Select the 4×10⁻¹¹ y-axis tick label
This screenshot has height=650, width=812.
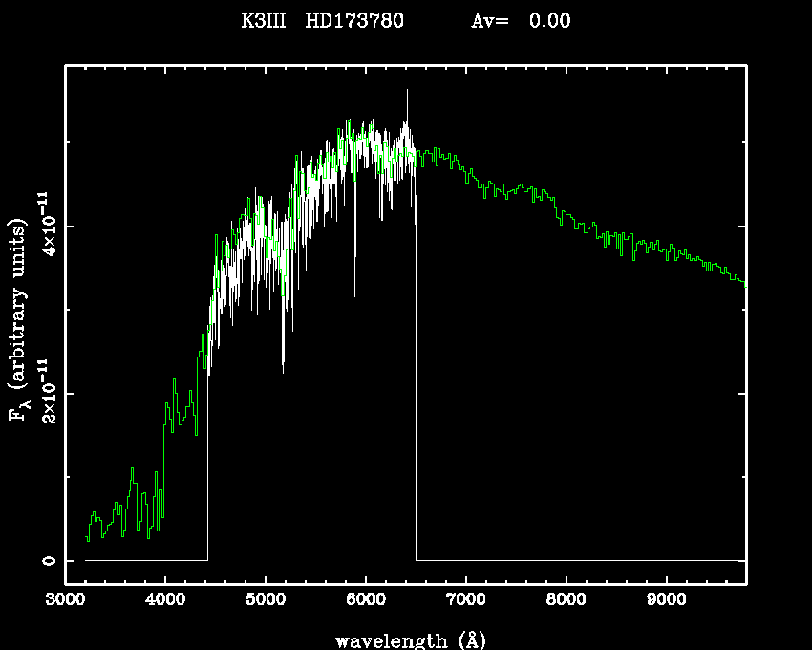[x=44, y=226]
